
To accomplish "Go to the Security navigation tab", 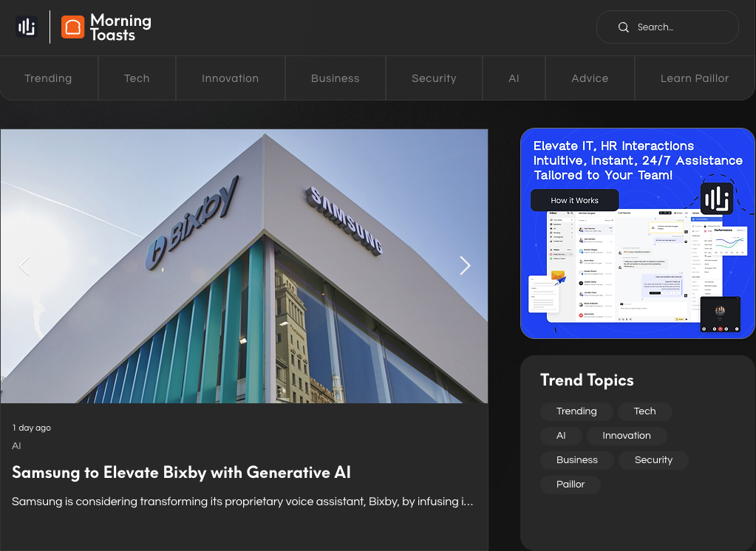I will [x=434, y=78].
